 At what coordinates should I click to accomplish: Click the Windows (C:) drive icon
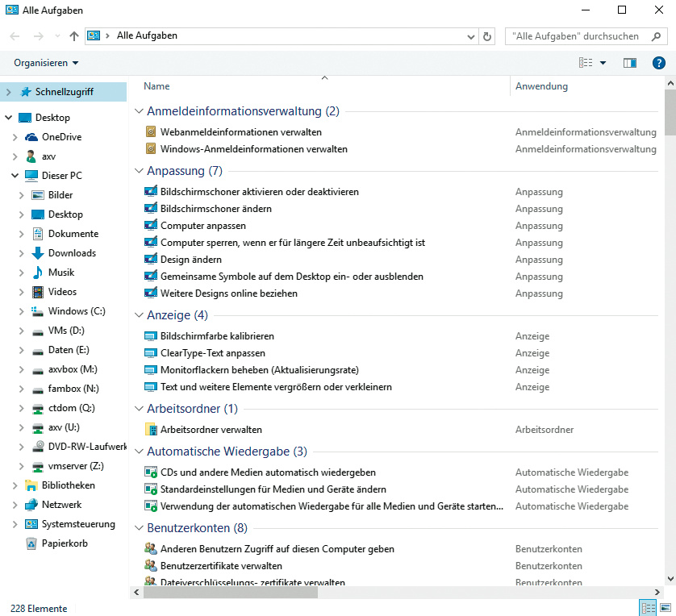[x=38, y=311]
